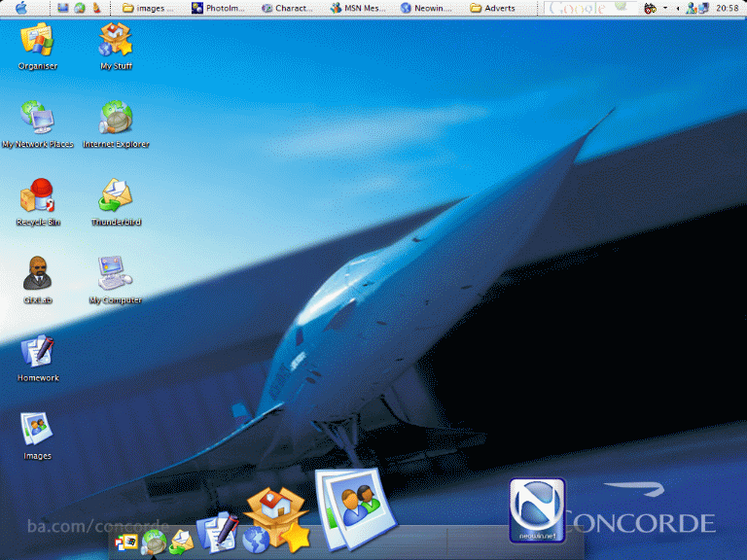Switch to the Adverts folder taskbar button

click(x=492, y=8)
